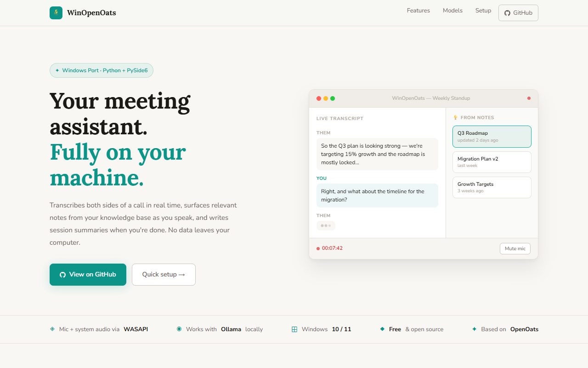
Task: Click the Quick setup button
Action: 164,275
